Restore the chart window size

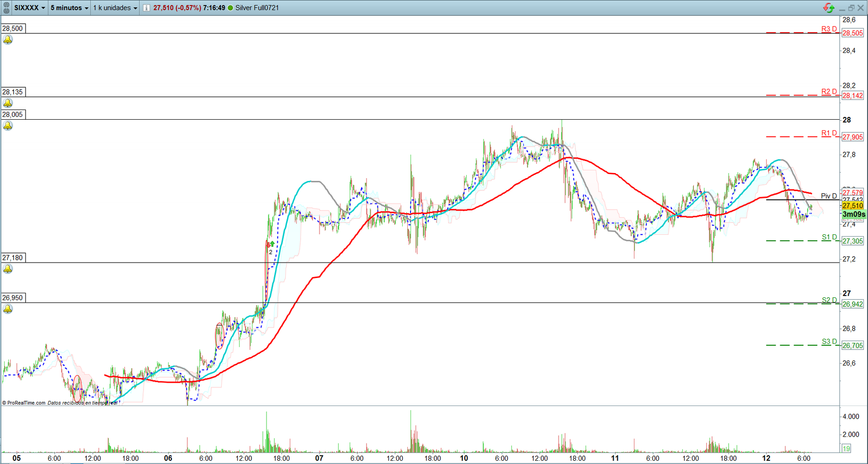pos(851,8)
